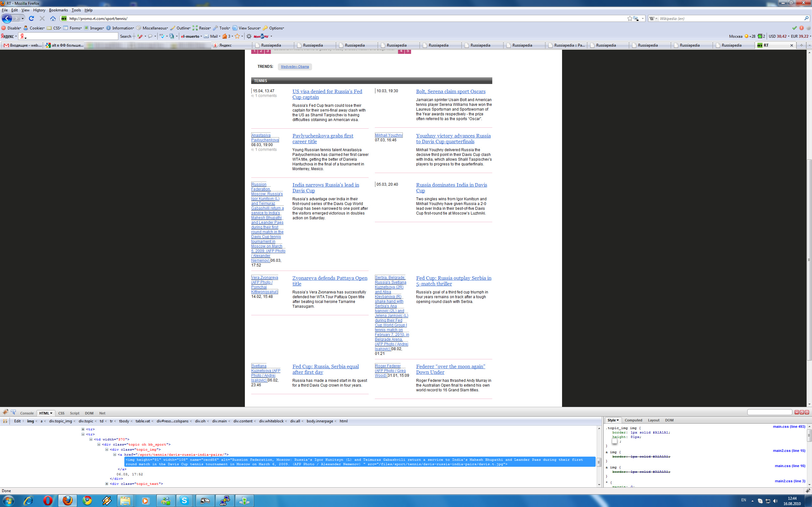Open the Bookmarks menu
The width and height of the screenshot is (812, 507).
[x=58, y=10]
